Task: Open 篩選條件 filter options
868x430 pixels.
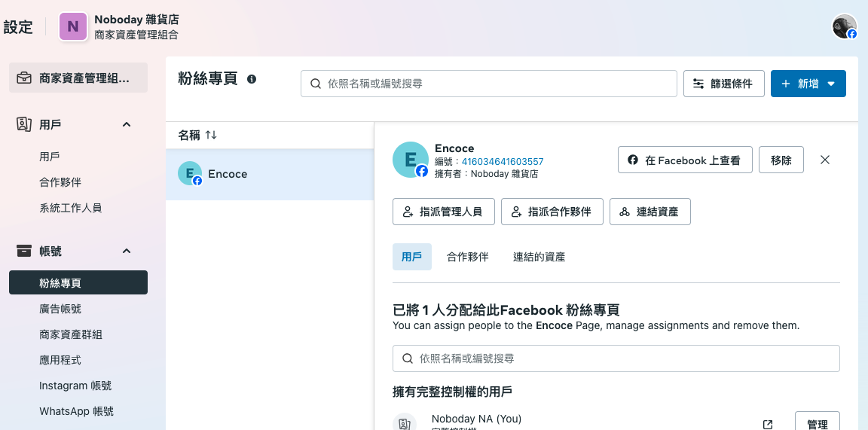Action: pos(724,84)
